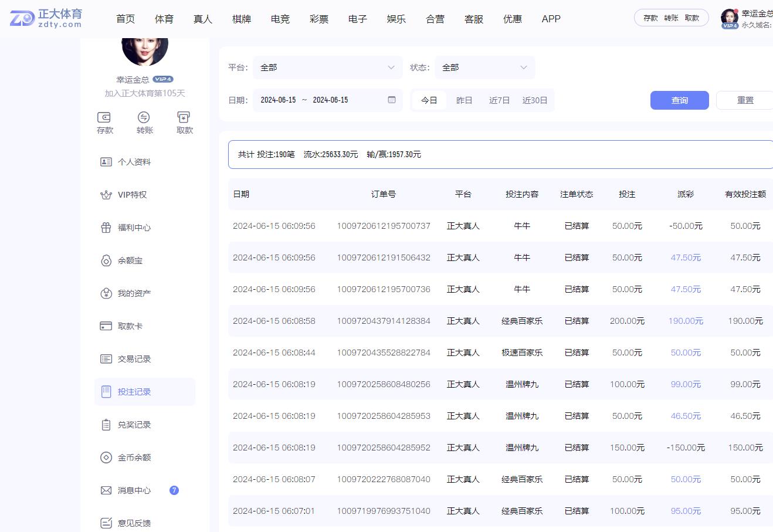Image resolution: width=773 pixels, height=532 pixels.
Task: Select the 今日 date filter
Action: pos(429,100)
